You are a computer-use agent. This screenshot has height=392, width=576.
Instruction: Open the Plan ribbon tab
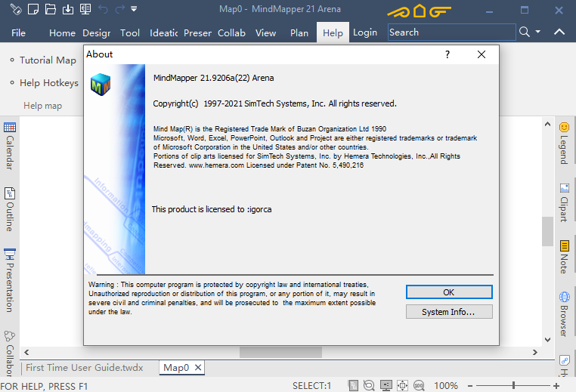[299, 33]
